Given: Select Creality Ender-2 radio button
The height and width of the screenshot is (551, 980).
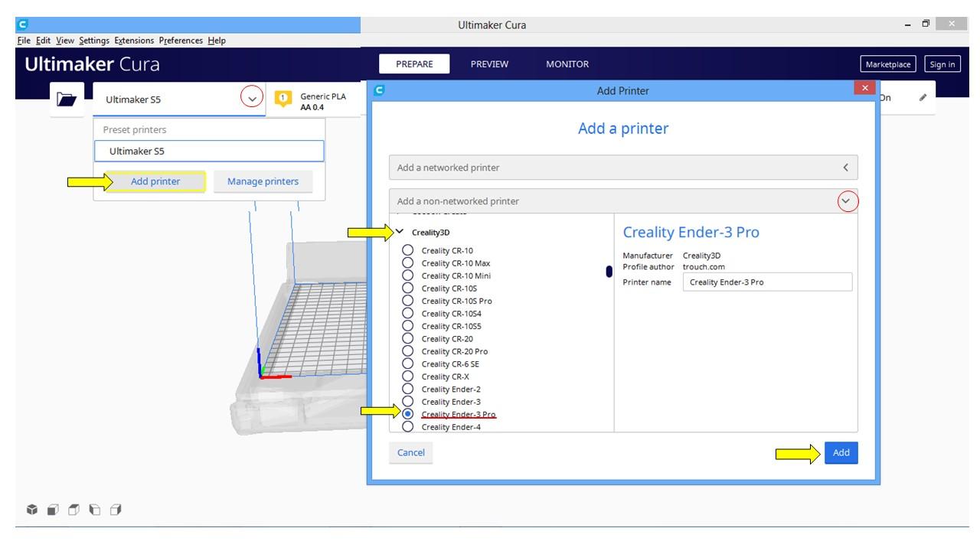Looking at the screenshot, I should pyautogui.click(x=407, y=389).
